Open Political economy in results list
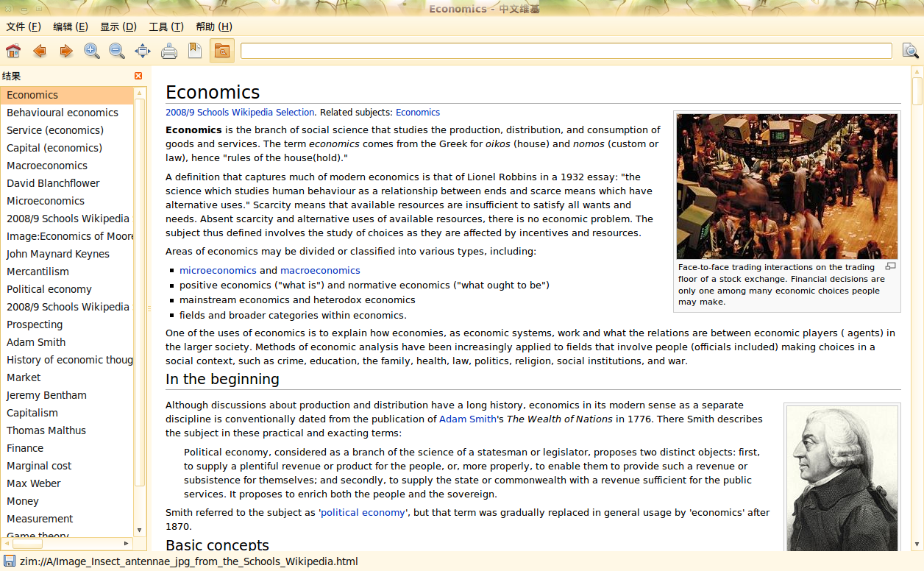 coord(67,289)
